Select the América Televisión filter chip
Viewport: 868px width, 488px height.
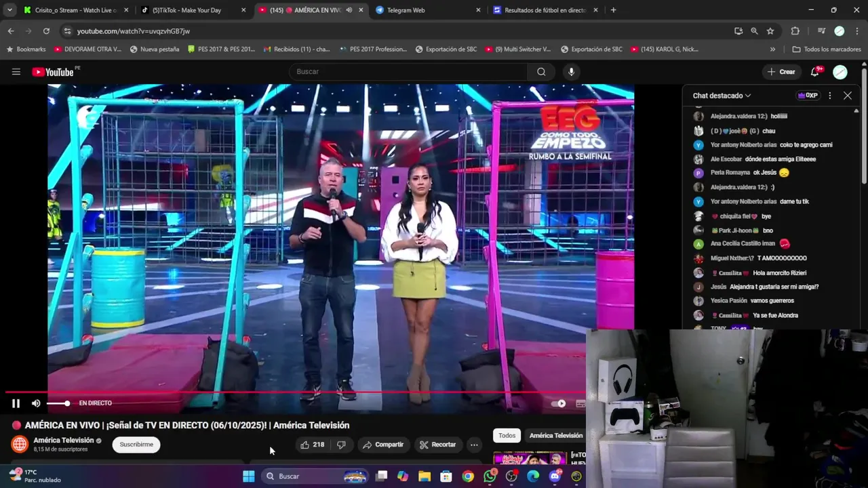click(x=555, y=436)
